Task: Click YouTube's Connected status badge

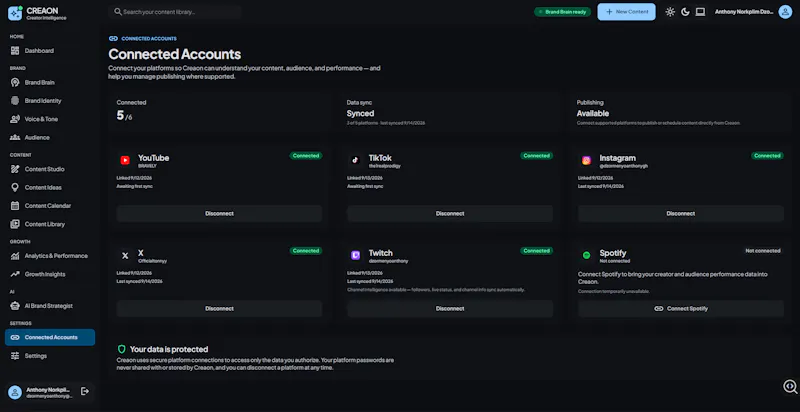Action: point(306,156)
